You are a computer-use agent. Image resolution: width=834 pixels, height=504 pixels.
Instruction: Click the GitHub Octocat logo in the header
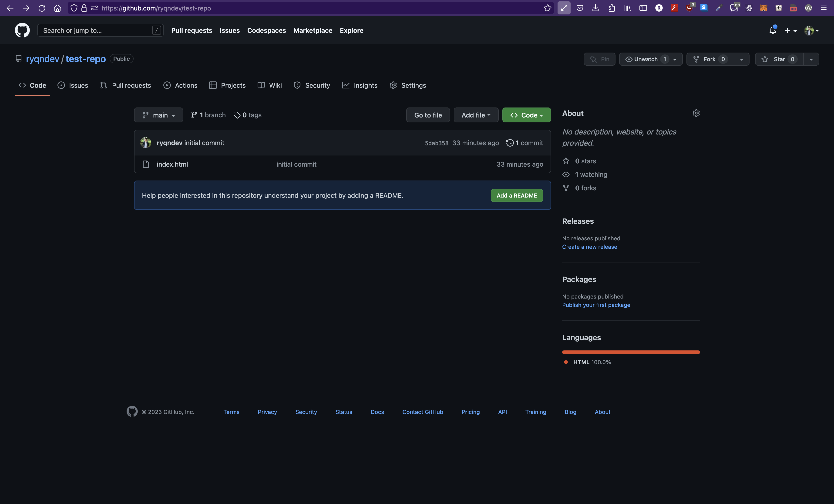coord(22,30)
